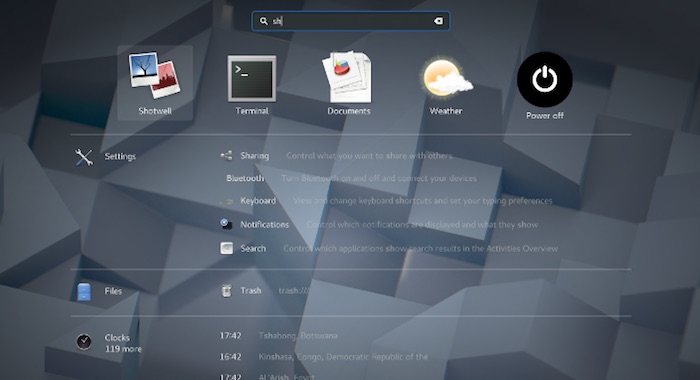
Task: Click inside the search entry box
Action: pos(351,21)
